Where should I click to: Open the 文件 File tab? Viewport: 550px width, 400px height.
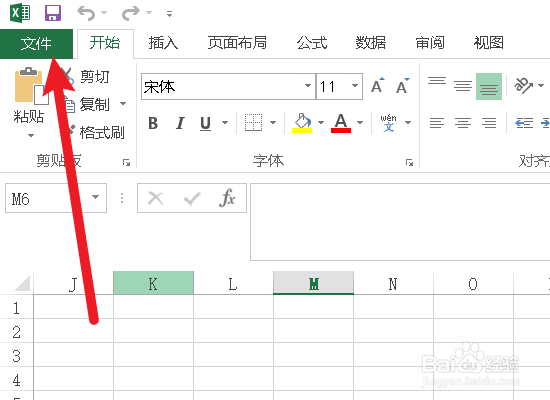pyautogui.click(x=36, y=44)
